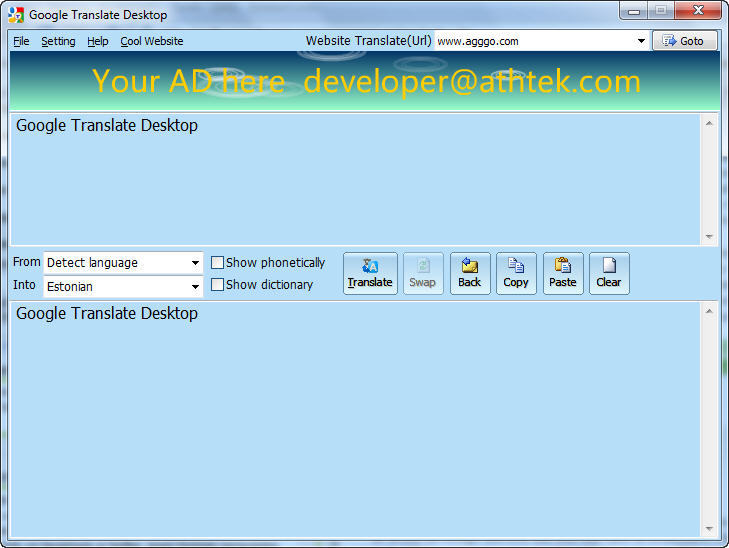
Task: Click the Paste button
Action: (x=563, y=273)
